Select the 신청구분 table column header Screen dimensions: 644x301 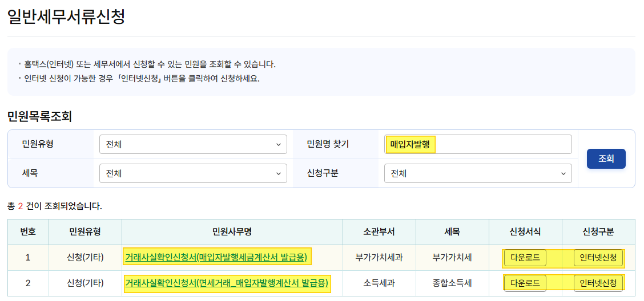click(598, 231)
